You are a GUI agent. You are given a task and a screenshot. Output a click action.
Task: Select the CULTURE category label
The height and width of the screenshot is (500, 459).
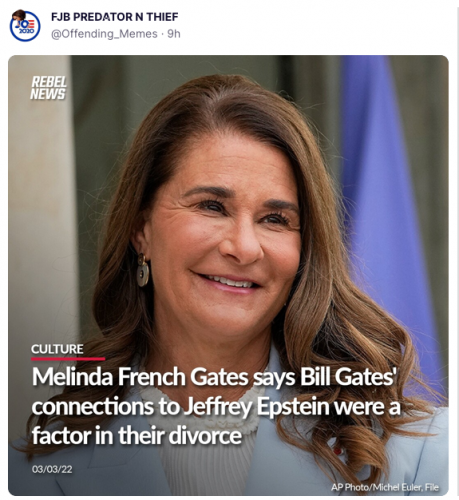click(x=57, y=349)
